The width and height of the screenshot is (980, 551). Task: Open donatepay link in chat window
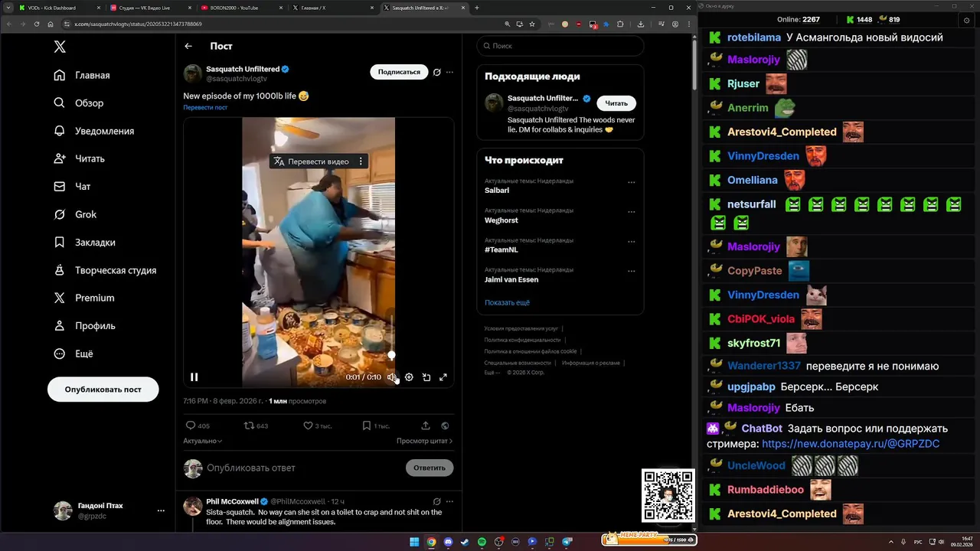pos(851,444)
